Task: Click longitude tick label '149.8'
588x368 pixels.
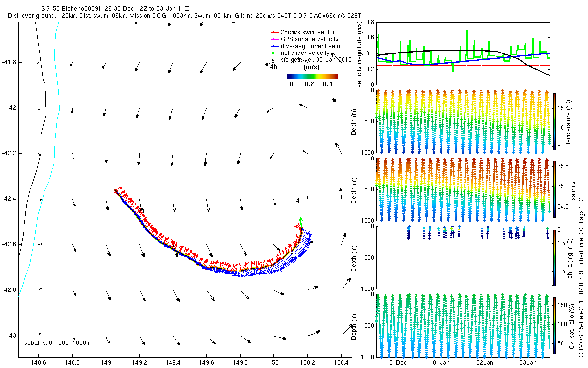Action: pyautogui.click(x=240, y=363)
